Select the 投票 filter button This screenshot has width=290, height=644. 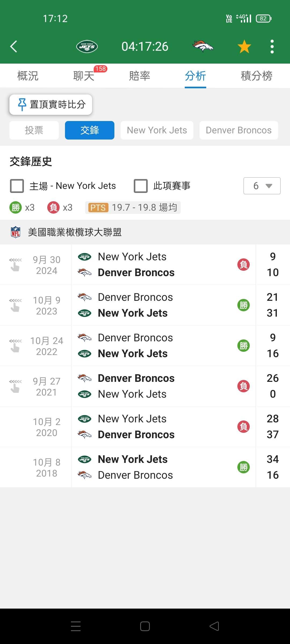click(x=34, y=130)
